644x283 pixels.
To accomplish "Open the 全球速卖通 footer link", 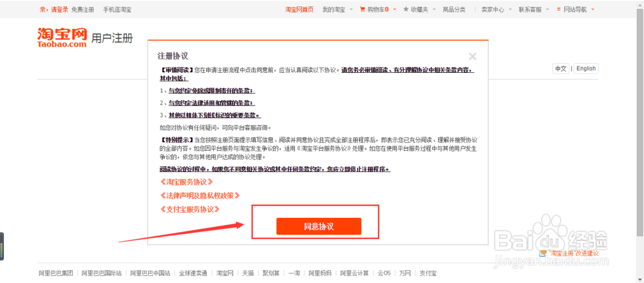I will coord(193,273).
